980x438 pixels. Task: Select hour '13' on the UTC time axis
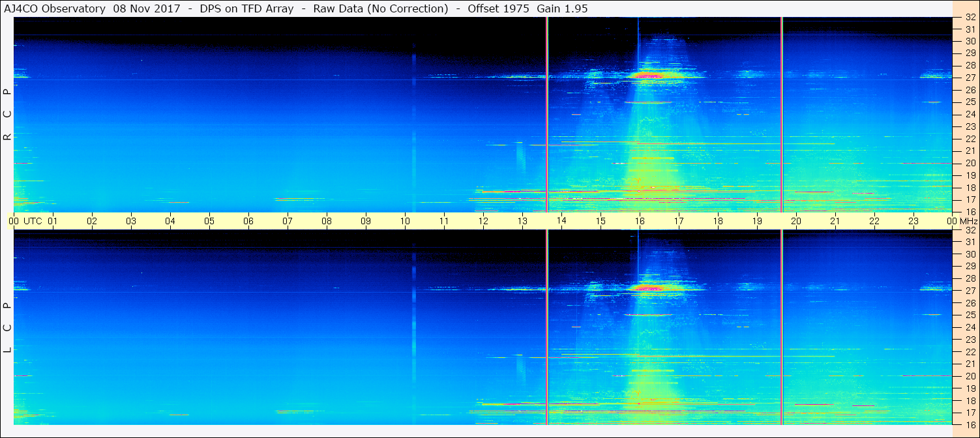(522, 221)
